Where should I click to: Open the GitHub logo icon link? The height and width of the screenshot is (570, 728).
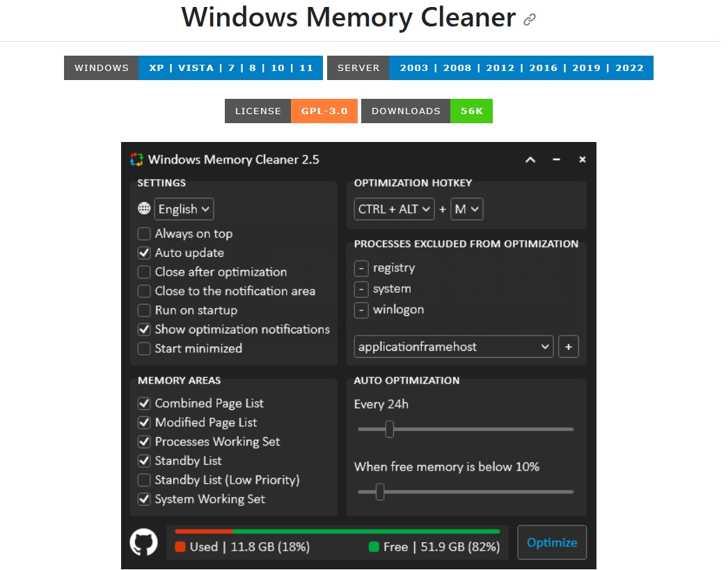point(143,541)
